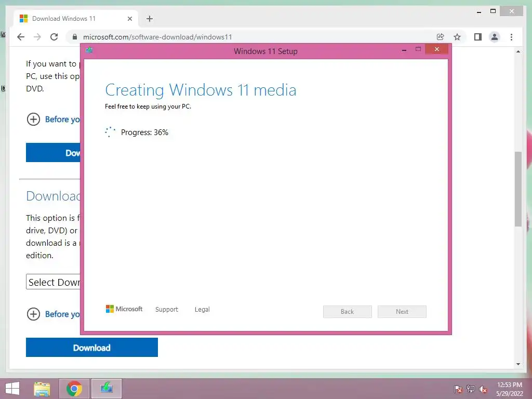This screenshot has width=532, height=399.
Task: Bookmark this page with star icon
Action: (457, 37)
